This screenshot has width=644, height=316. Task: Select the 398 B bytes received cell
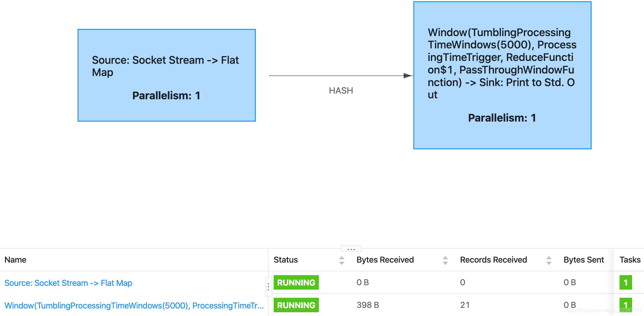(x=368, y=305)
